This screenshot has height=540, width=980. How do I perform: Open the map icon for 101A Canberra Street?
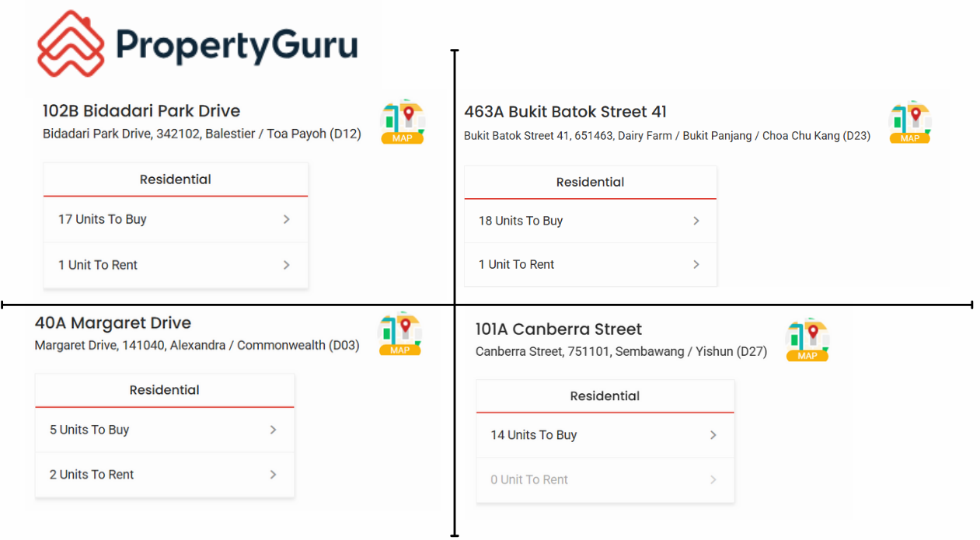tap(807, 340)
